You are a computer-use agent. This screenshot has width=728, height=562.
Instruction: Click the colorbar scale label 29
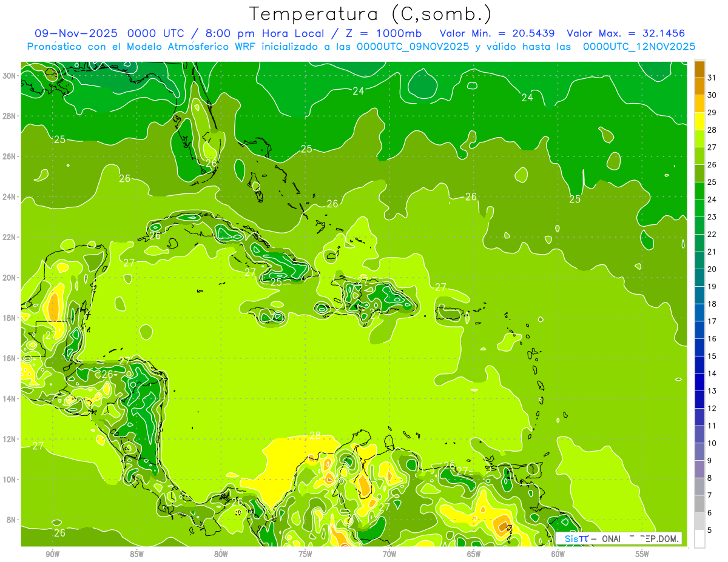click(x=712, y=113)
